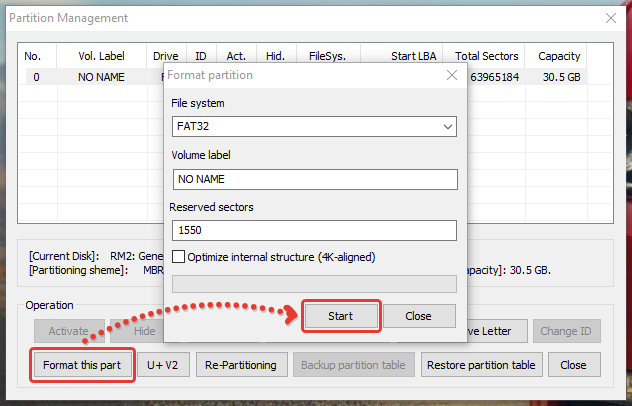Select partition row 0 named NO NAME
This screenshot has height=406, width=632.
coord(90,77)
